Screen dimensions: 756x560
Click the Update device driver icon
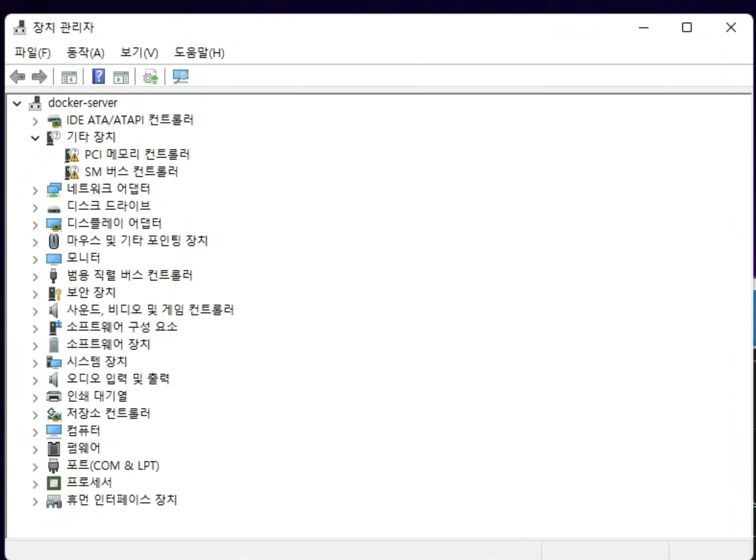[x=151, y=77]
